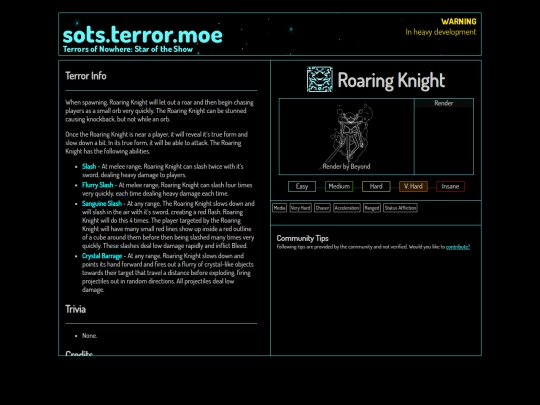Screen dimensions: 540x405
Task: Click the Very Hard tag
Action: point(300,208)
